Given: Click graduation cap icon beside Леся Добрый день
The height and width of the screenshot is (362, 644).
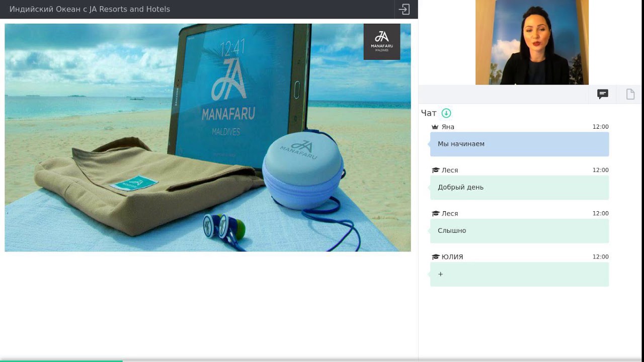Looking at the screenshot, I should [x=436, y=170].
